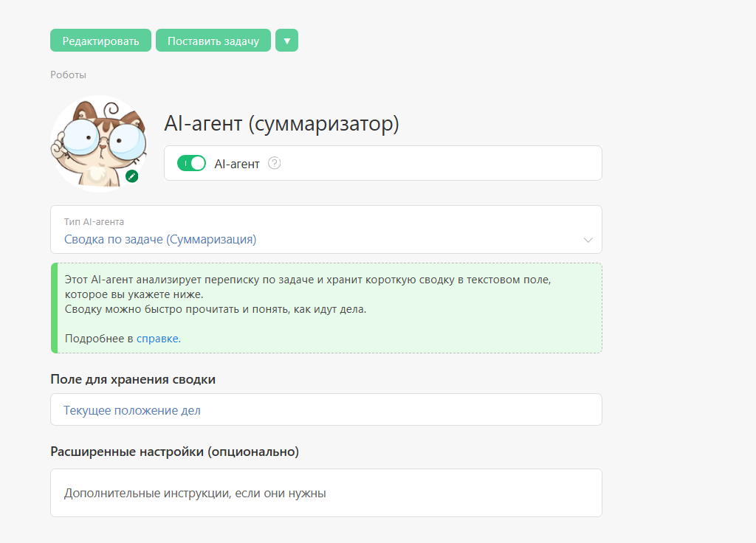The width and height of the screenshot is (756, 543).
Task: Click the AI-агент (суммаризатор) title
Action: [281, 124]
